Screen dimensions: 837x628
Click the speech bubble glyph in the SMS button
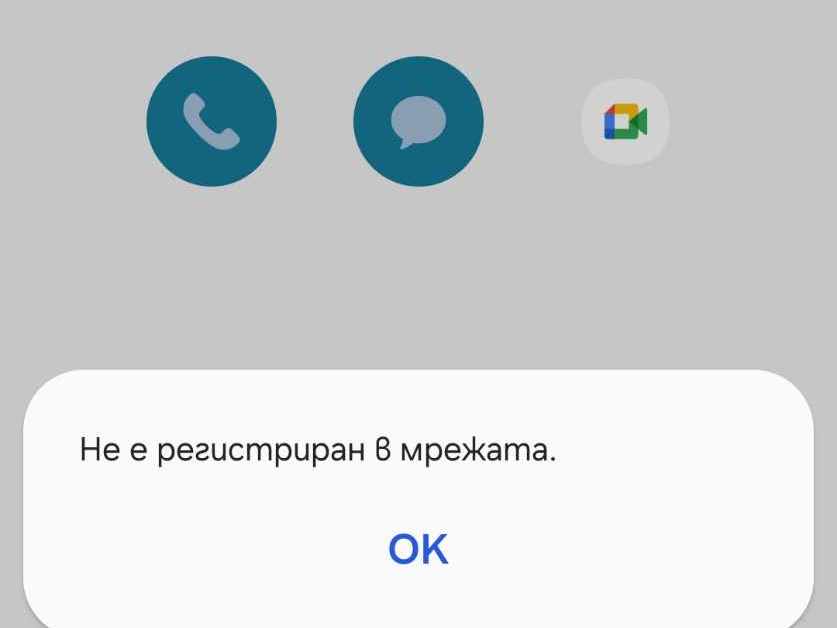point(418,122)
